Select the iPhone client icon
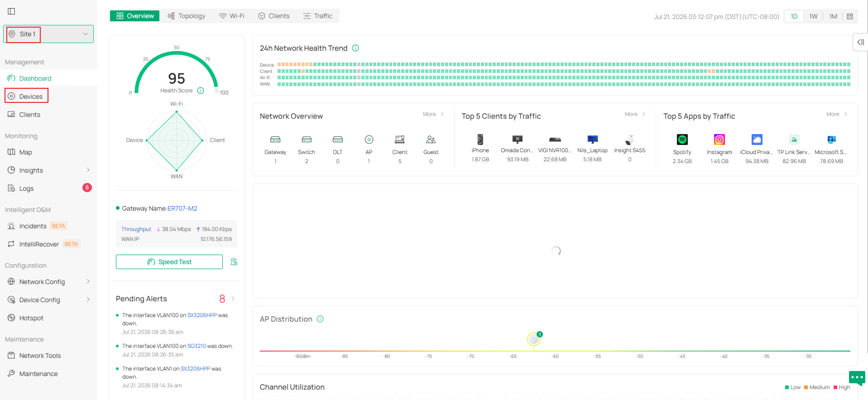Image resolution: width=868 pixels, height=400 pixels. coord(480,139)
